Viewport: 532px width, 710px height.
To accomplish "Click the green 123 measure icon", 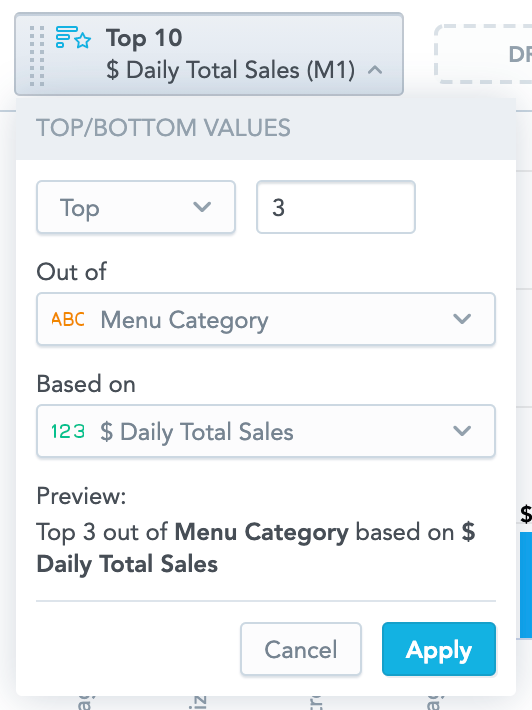I will click(x=68, y=431).
